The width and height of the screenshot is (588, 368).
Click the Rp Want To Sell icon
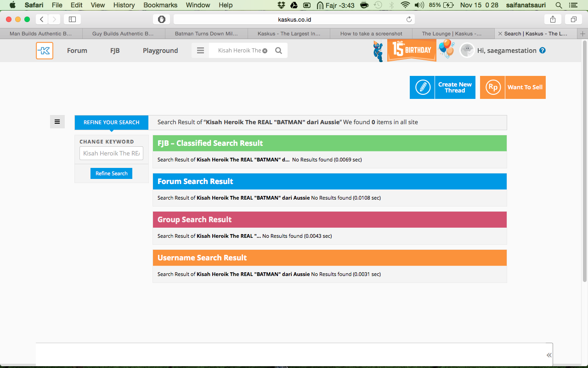tap(492, 87)
